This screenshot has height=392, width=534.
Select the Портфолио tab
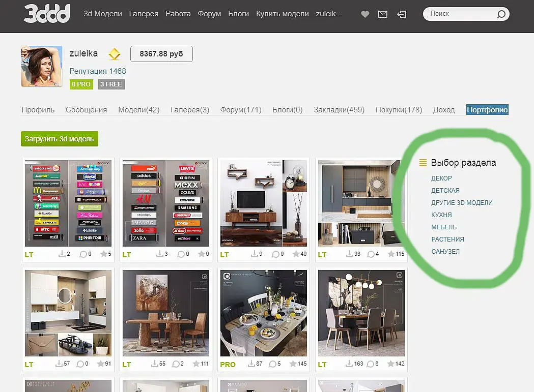tap(487, 110)
